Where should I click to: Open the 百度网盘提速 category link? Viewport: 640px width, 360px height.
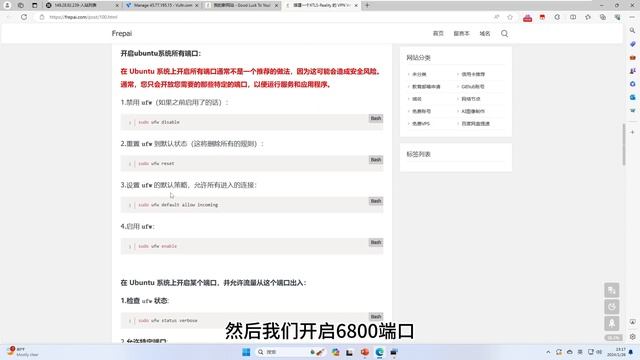(476, 123)
